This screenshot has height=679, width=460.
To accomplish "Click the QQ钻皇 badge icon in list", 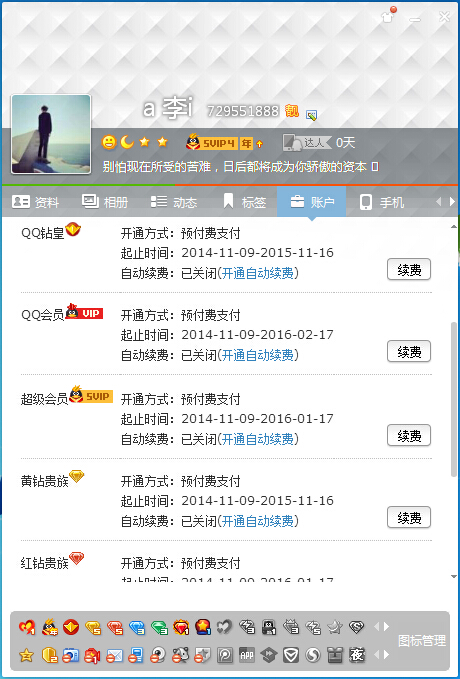I will tap(73, 229).
